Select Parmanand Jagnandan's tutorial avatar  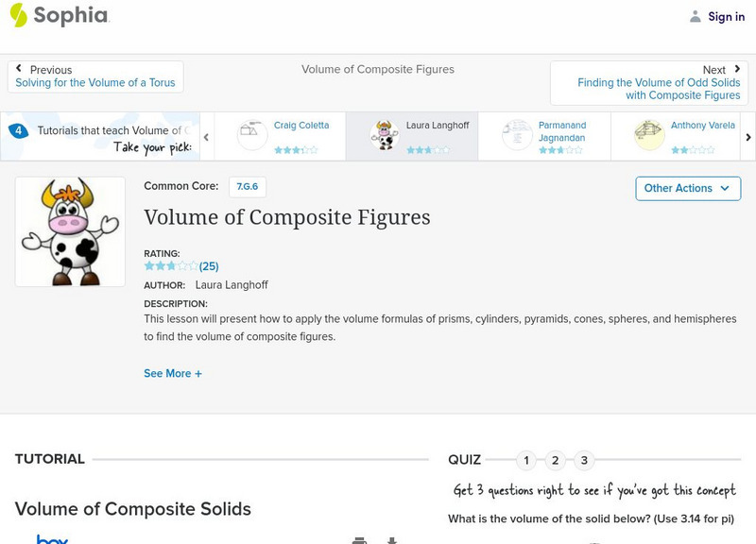[517, 135]
